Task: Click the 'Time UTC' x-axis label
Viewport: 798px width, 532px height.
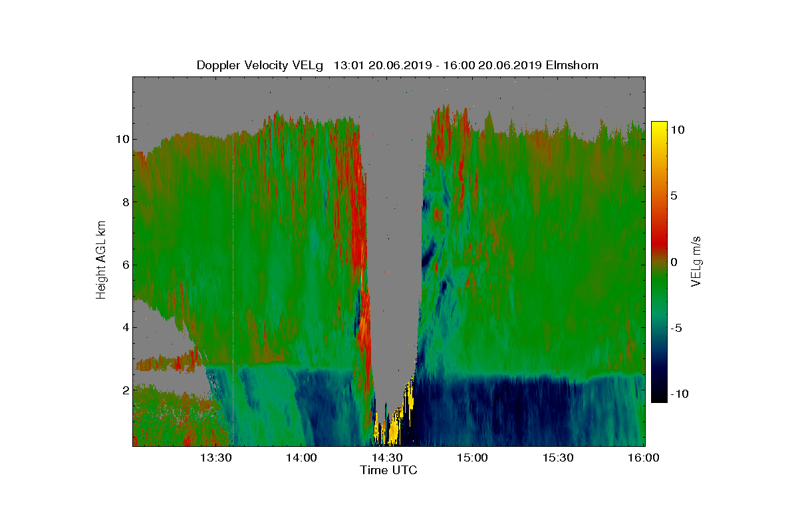Action: click(389, 470)
